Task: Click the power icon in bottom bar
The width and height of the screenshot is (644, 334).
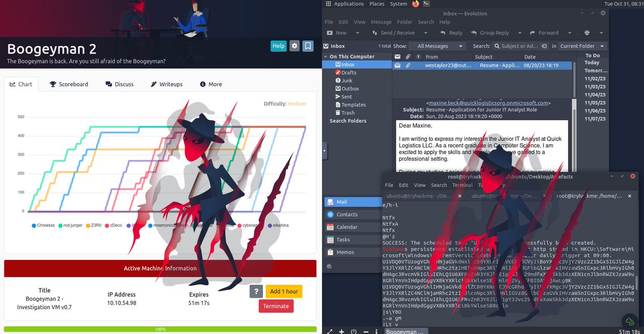Action: (354, 331)
